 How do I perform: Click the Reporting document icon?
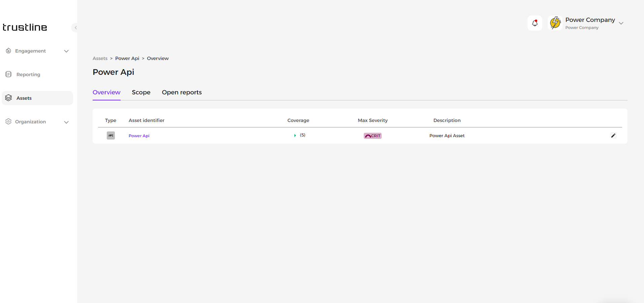pyautogui.click(x=9, y=74)
